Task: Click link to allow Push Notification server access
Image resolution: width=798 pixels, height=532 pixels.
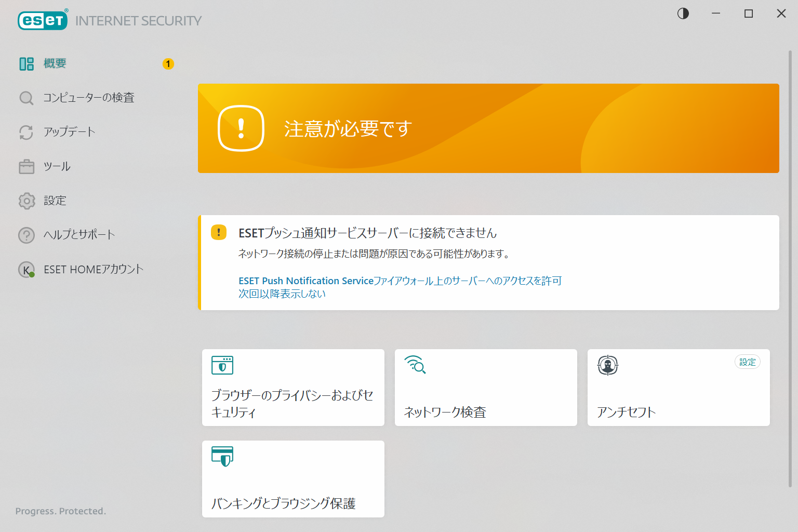Action: (400, 281)
